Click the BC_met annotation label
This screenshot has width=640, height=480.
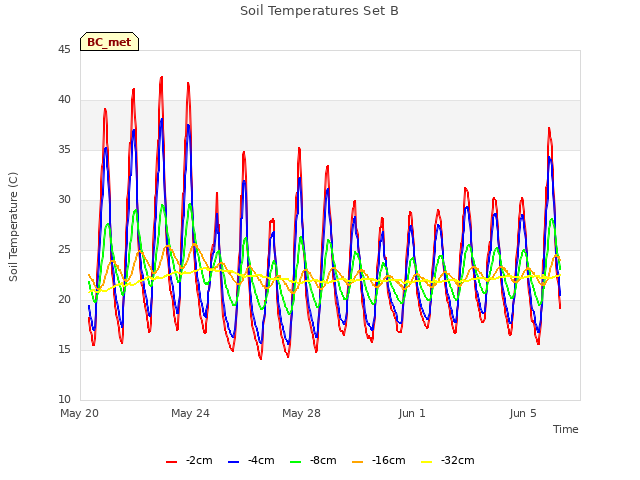click(109, 42)
